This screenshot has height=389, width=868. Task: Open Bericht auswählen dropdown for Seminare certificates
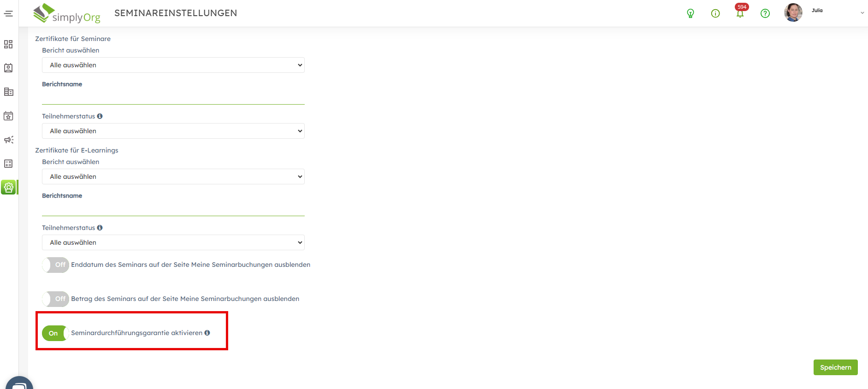coord(173,65)
